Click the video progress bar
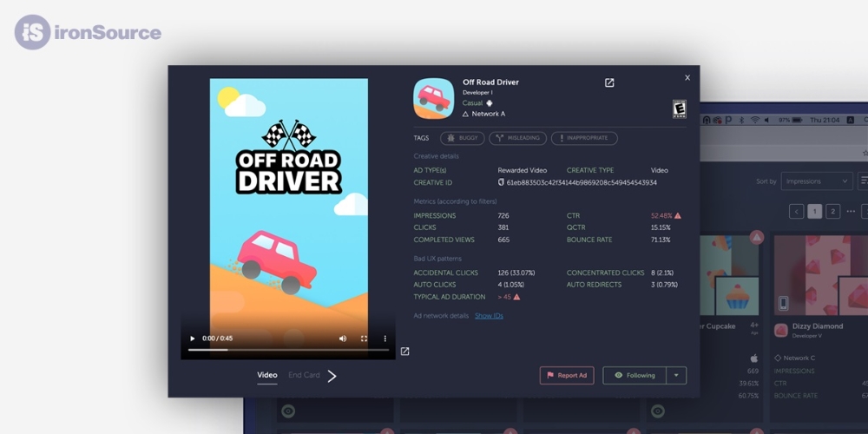The image size is (868, 434). pyautogui.click(x=288, y=350)
